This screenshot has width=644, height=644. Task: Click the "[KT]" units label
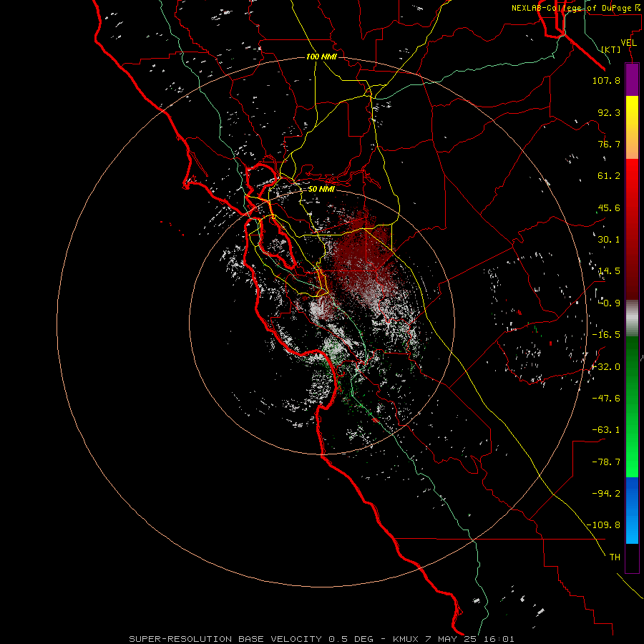(611, 49)
